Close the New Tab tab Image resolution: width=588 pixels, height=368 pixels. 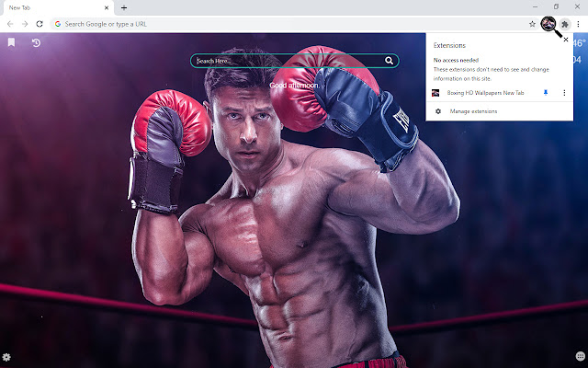pyautogui.click(x=107, y=7)
